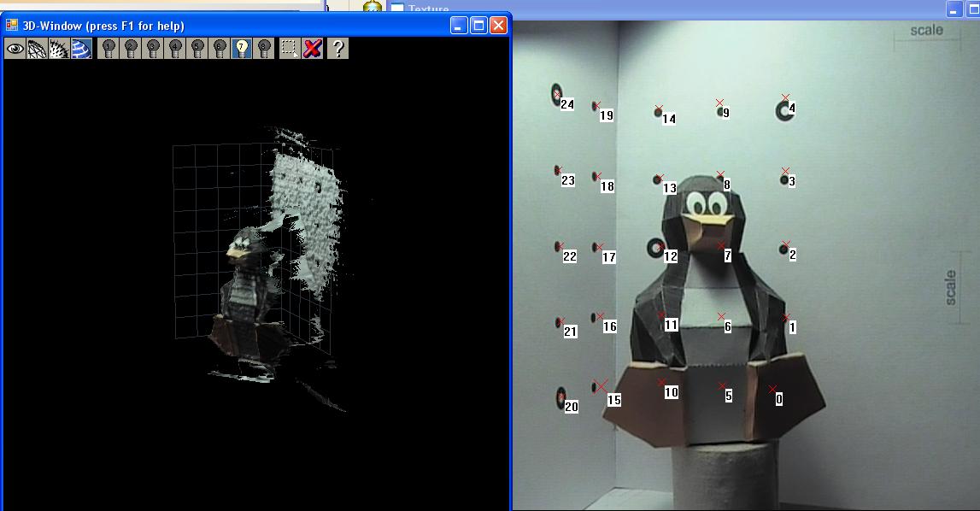Viewport: 980px width, 511px height.
Task: Turn off the lit bulb number 7
Action: coord(241,48)
